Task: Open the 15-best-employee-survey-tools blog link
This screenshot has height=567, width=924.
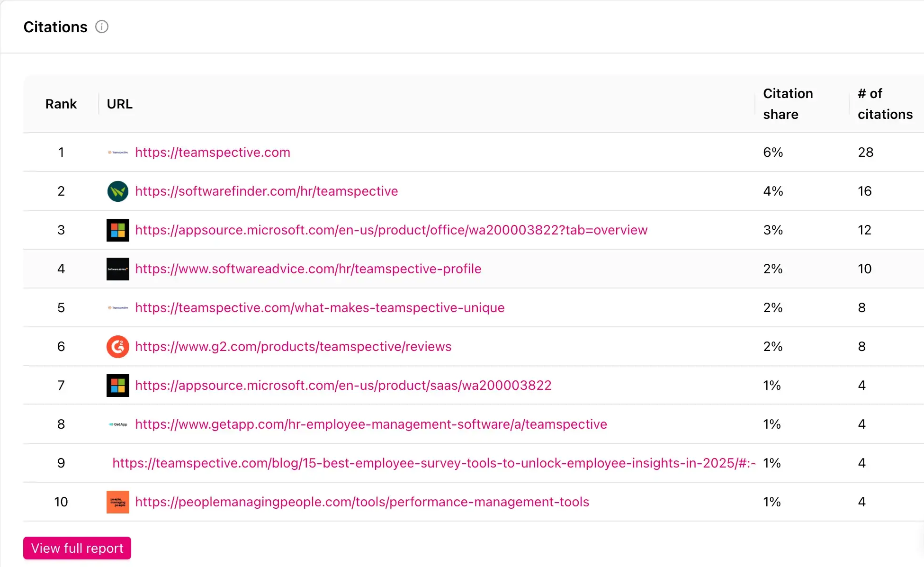Action: (x=434, y=463)
